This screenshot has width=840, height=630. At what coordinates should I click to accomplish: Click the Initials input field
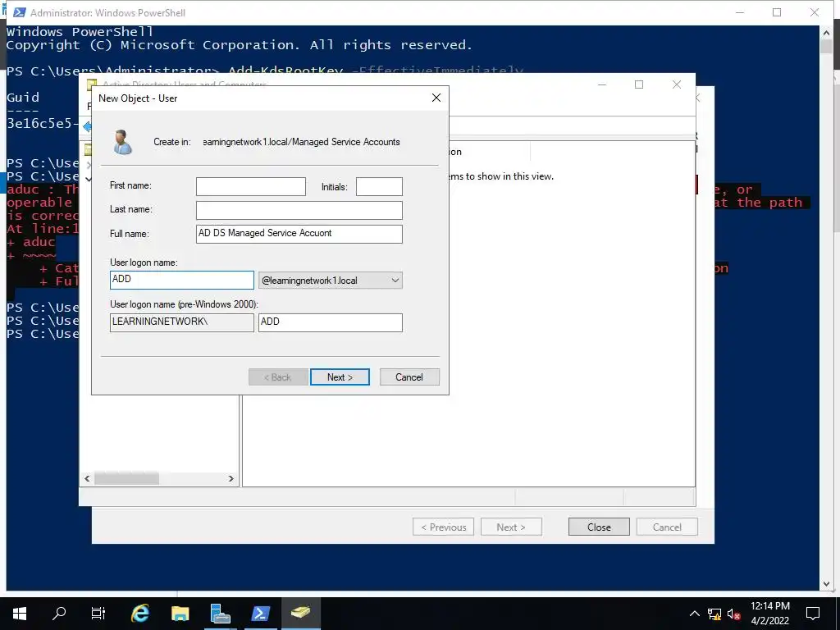click(379, 186)
